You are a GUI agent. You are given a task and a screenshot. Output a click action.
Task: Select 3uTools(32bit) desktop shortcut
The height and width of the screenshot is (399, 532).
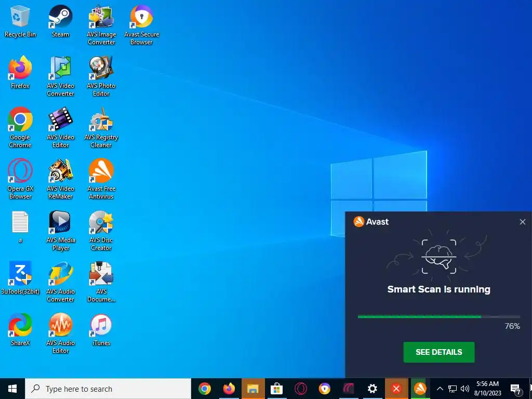[x=20, y=278]
